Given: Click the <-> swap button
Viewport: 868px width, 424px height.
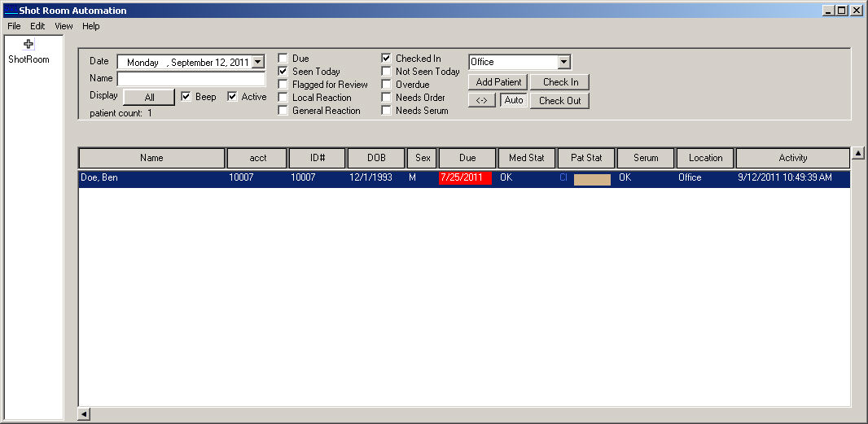Looking at the screenshot, I should pyautogui.click(x=481, y=100).
